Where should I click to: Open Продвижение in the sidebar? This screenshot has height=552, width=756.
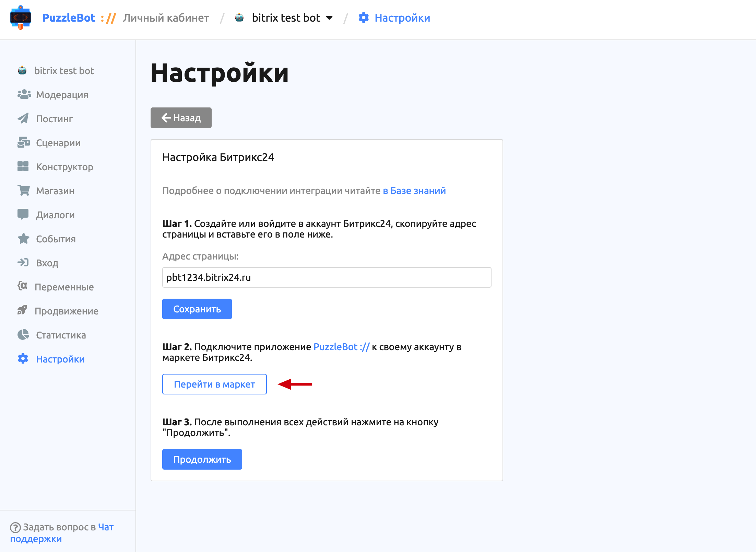pos(67,311)
